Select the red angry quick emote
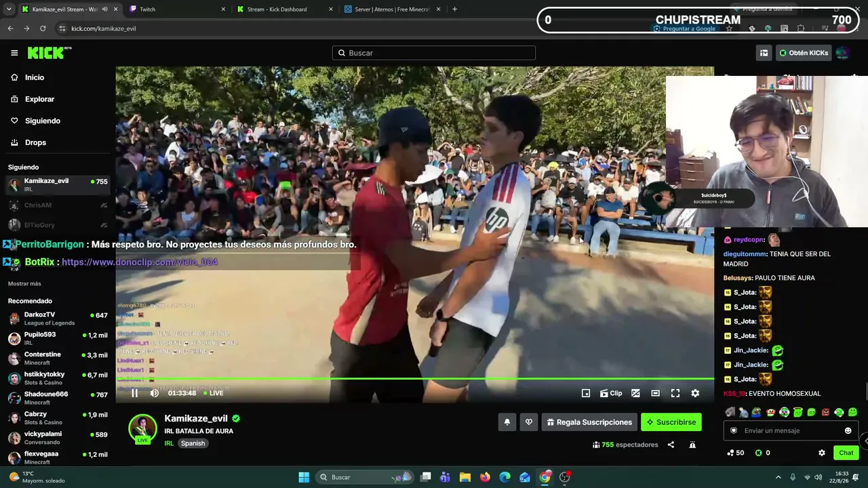The height and width of the screenshot is (488, 868). 825,412
